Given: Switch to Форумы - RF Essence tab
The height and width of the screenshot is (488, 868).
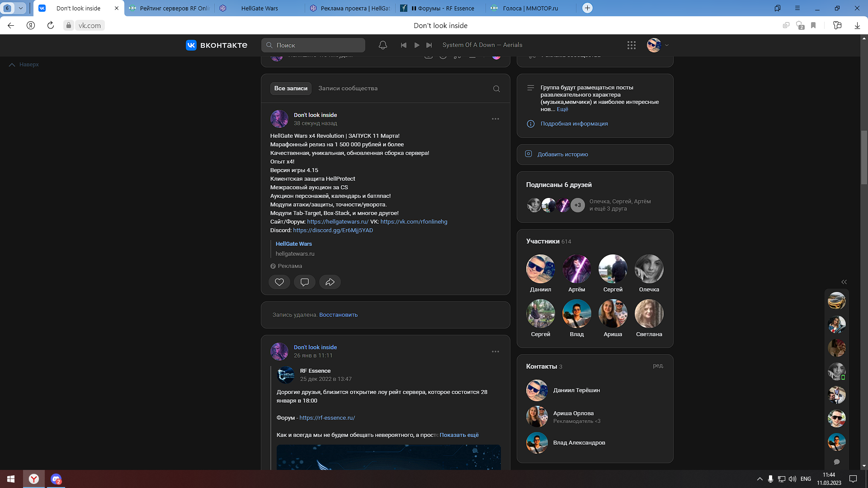Looking at the screenshot, I should [x=441, y=8].
